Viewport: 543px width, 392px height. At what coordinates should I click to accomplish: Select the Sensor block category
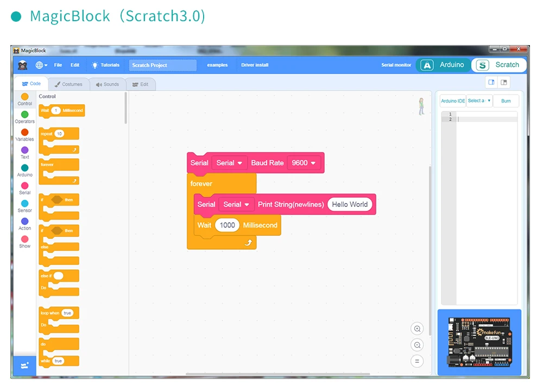click(x=24, y=206)
